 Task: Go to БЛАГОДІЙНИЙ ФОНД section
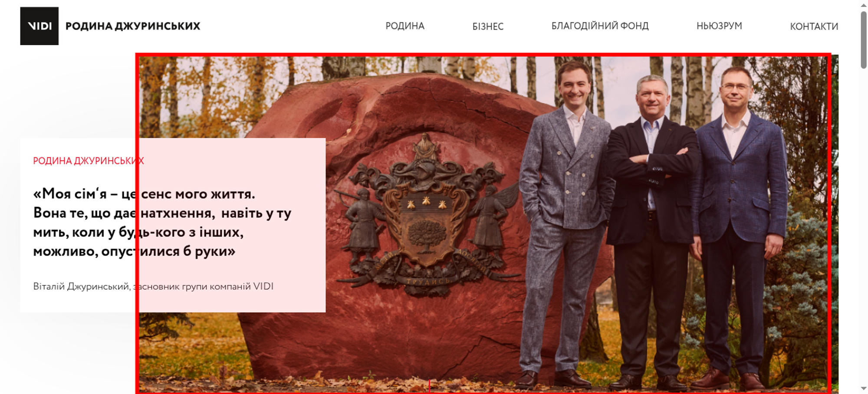pos(600,26)
